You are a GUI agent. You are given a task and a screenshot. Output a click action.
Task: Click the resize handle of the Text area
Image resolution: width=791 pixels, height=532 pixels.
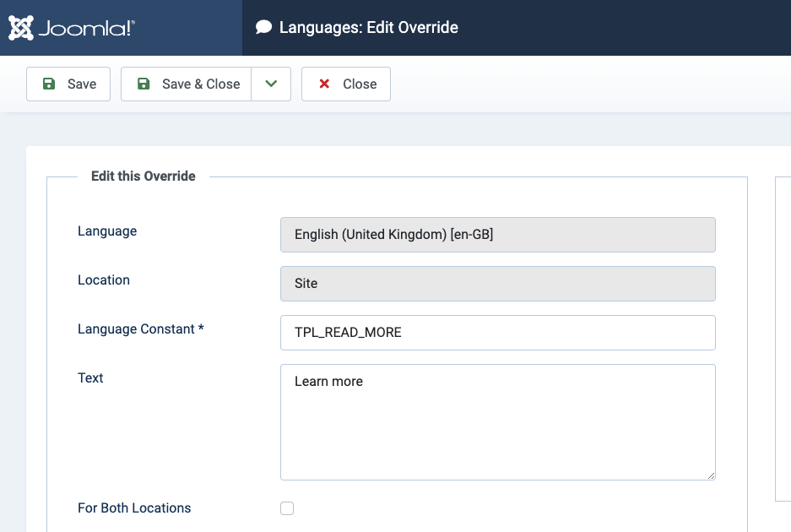tap(711, 475)
